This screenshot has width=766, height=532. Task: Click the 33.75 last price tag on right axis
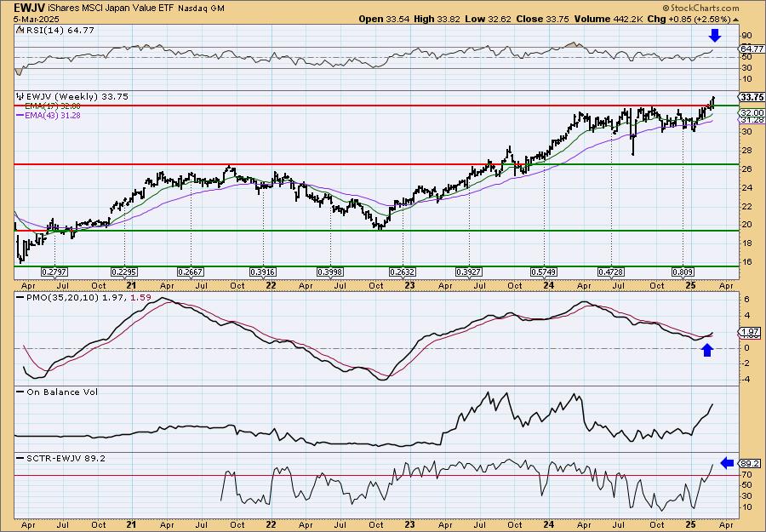coord(752,97)
